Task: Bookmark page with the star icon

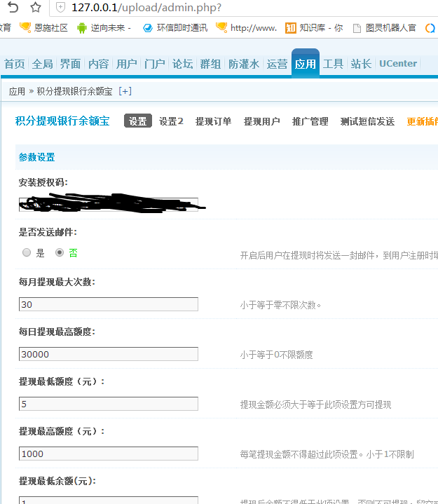Action: [36, 7]
